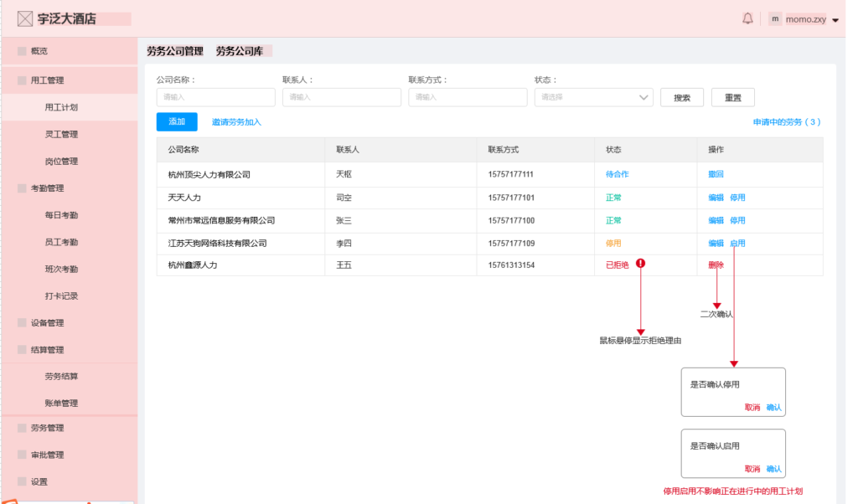The height and width of the screenshot is (504, 858).
Task: Click 取消 in the 是否确认停用 popup
Action: point(752,407)
